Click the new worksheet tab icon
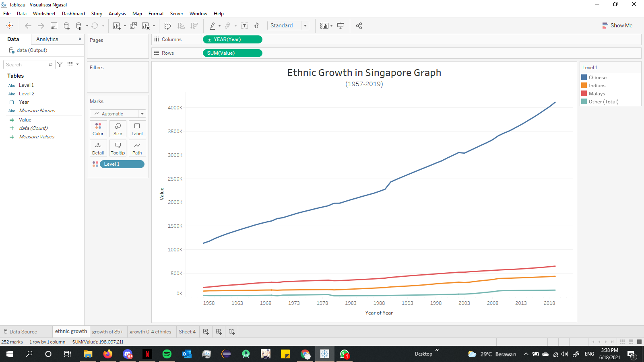 pyautogui.click(x=206, y=332)
